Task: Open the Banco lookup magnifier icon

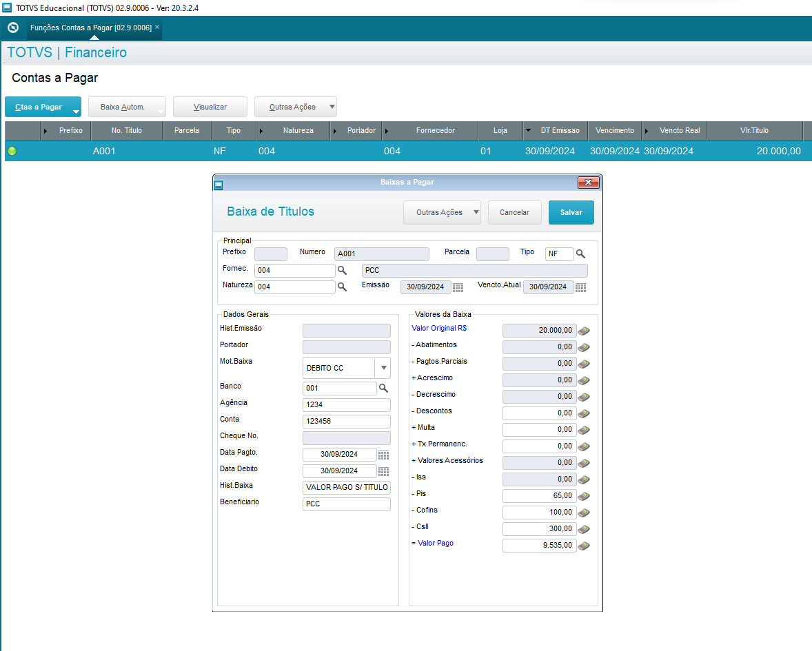Action: (x=383, y=388)
